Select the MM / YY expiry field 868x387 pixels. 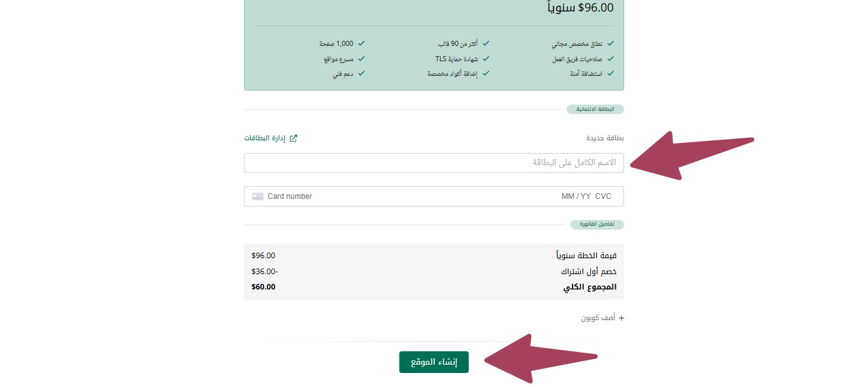click(x=576, y=196)
